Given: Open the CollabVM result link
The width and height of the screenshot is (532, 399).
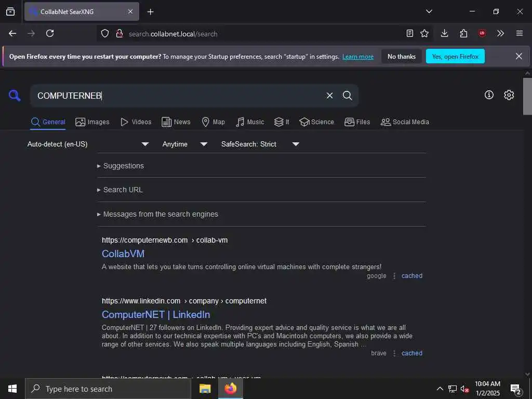Looking at the screenshot, I should click(123, 254).
